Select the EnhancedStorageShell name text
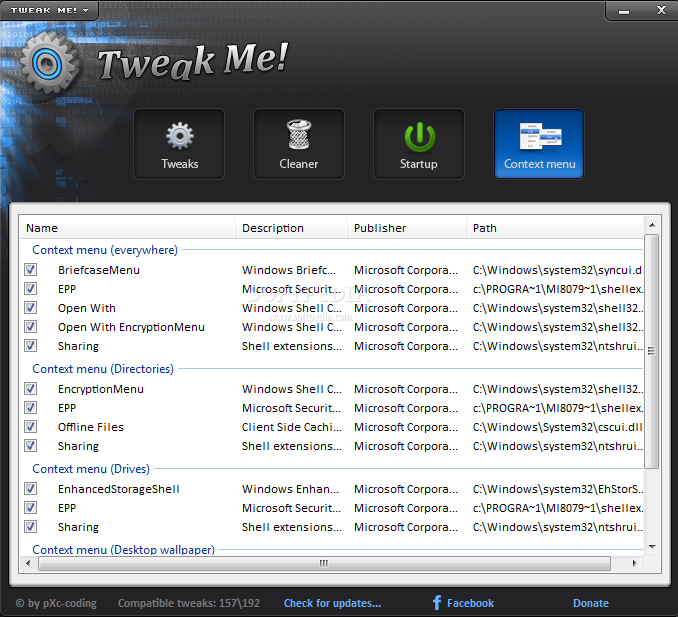 [x=118, y=489]
